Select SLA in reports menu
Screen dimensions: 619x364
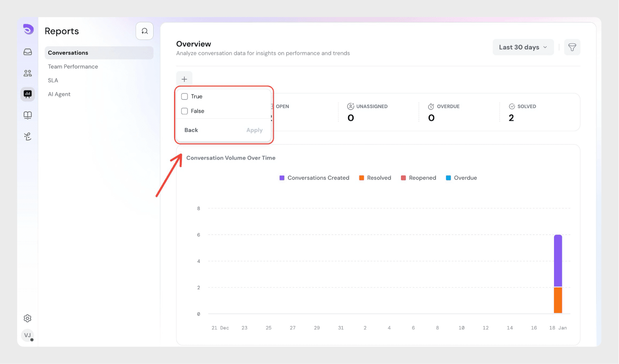click(53, 80)
